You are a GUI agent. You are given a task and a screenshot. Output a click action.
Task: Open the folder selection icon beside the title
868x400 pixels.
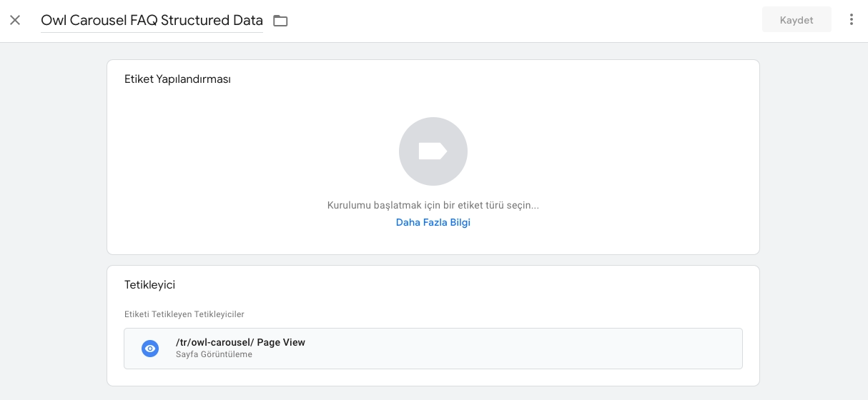tap(280, 21)
